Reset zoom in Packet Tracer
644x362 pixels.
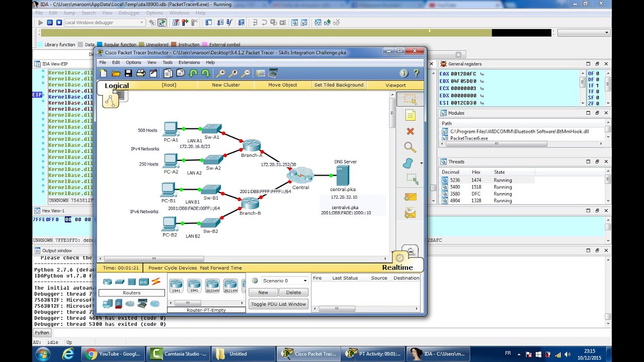233,73
